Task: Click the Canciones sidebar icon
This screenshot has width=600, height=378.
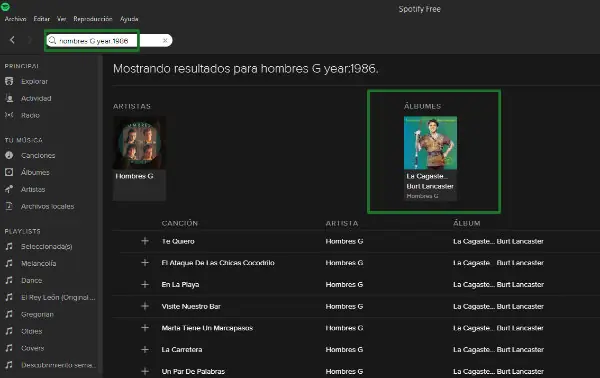Action: 9,155
